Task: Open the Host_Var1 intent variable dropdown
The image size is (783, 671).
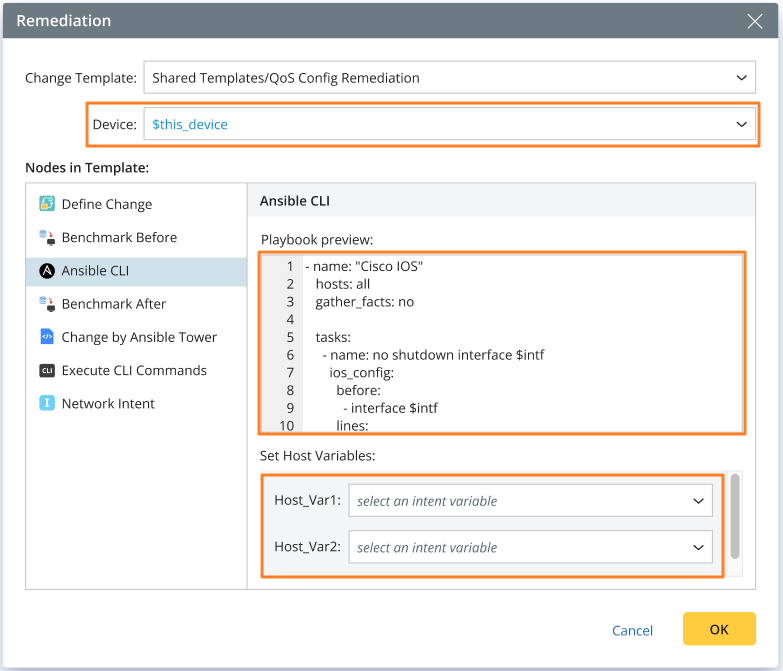Action: pyautogui.click(x=530, y=501)
